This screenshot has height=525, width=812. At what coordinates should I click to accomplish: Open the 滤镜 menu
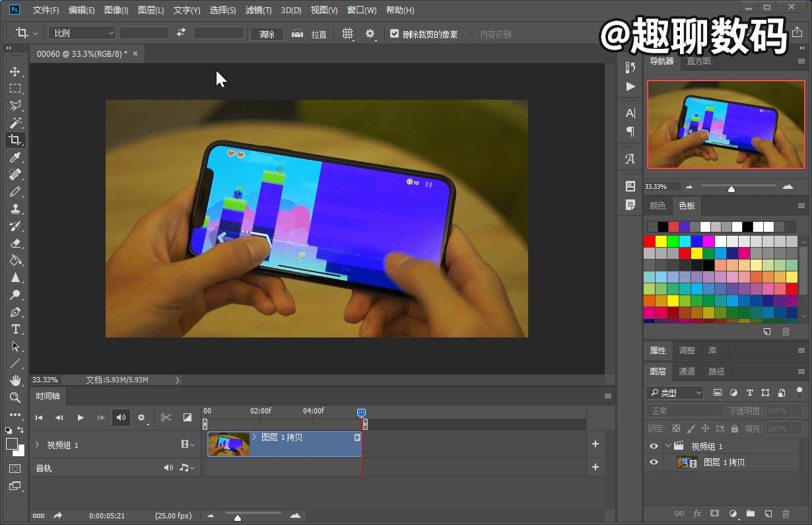click(x=258, y=10)
